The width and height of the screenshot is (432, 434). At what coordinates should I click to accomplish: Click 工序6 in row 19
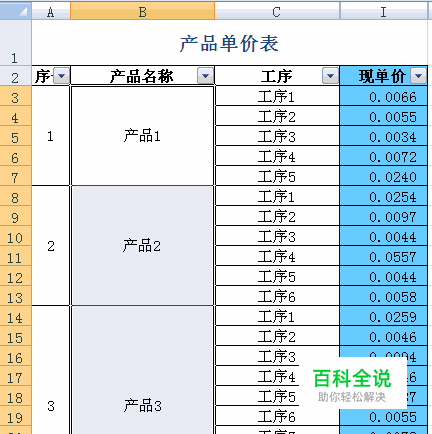tap(277, 416)
